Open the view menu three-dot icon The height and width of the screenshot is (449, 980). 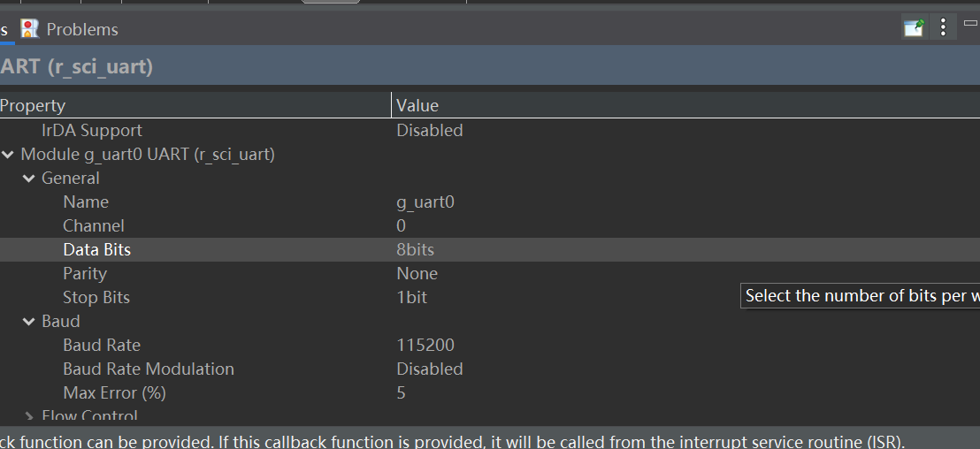tap(943, 27)
